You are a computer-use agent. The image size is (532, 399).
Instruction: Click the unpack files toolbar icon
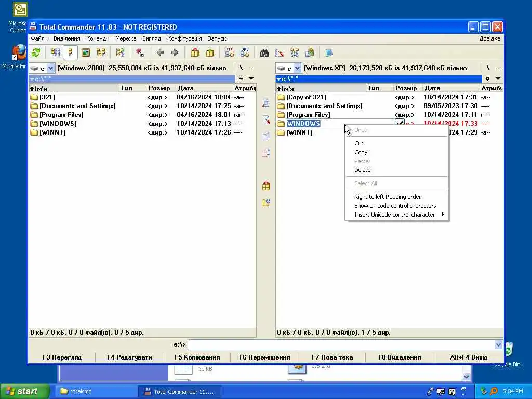click(210, 52)
